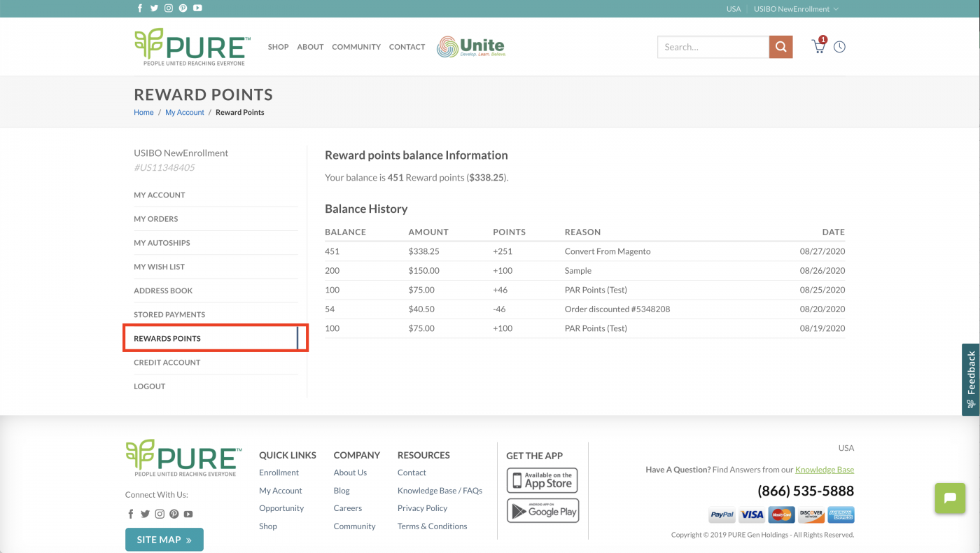Image resolution: width=980 pixels, height=553 pixels.
Task: Click the SITE MAP button
Action: tap(164, 540)
